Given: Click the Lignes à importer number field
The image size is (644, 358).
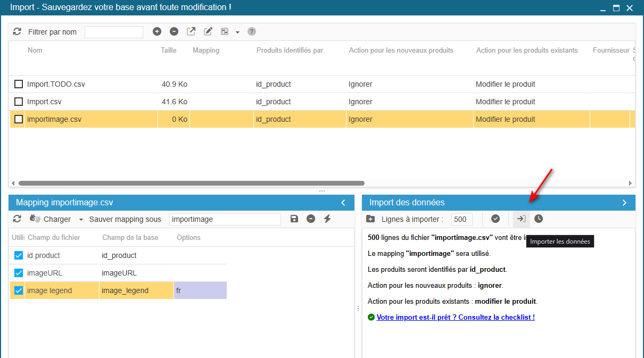Looking at the screenshot, I should coord(462,219).
